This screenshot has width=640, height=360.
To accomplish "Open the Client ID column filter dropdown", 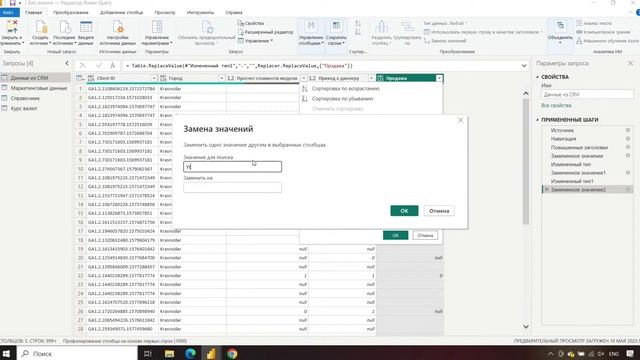I will [x=154, y=78].
